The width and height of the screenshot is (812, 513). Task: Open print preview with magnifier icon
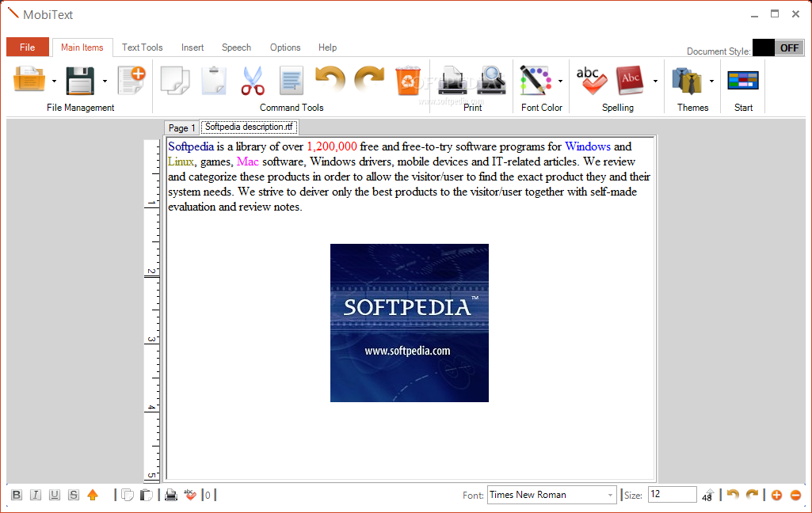(x=491, y=80)
